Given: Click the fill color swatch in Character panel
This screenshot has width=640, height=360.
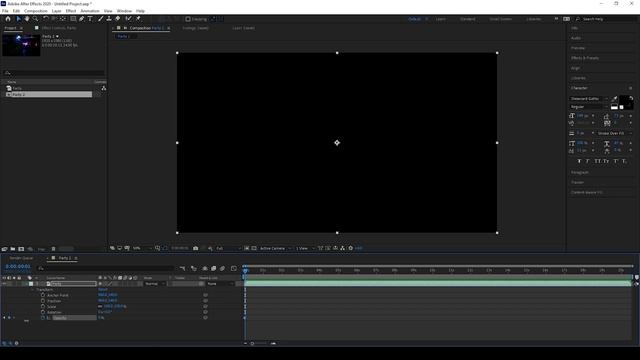Looking at the screenshot, I should 624,100.
